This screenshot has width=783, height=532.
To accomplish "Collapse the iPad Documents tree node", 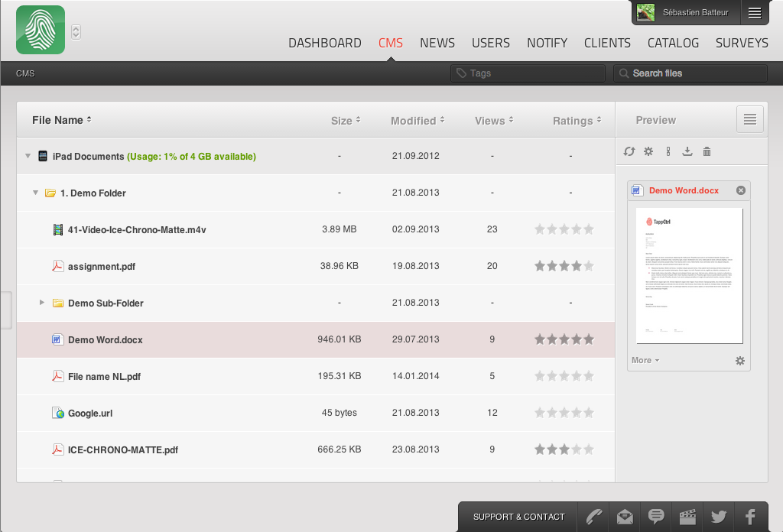I will [x=28, y=156].
